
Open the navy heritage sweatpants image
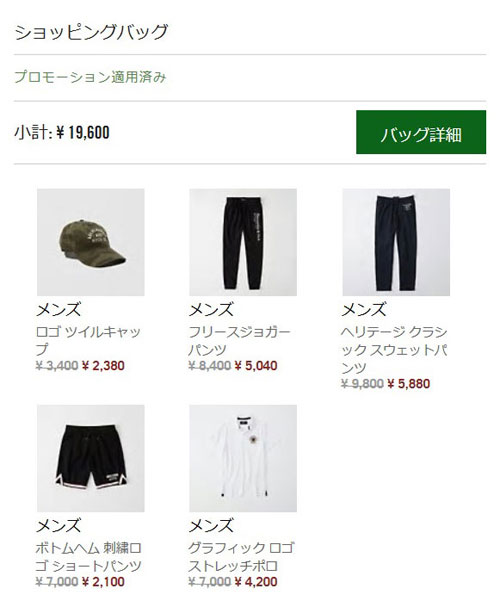point(396,242)
